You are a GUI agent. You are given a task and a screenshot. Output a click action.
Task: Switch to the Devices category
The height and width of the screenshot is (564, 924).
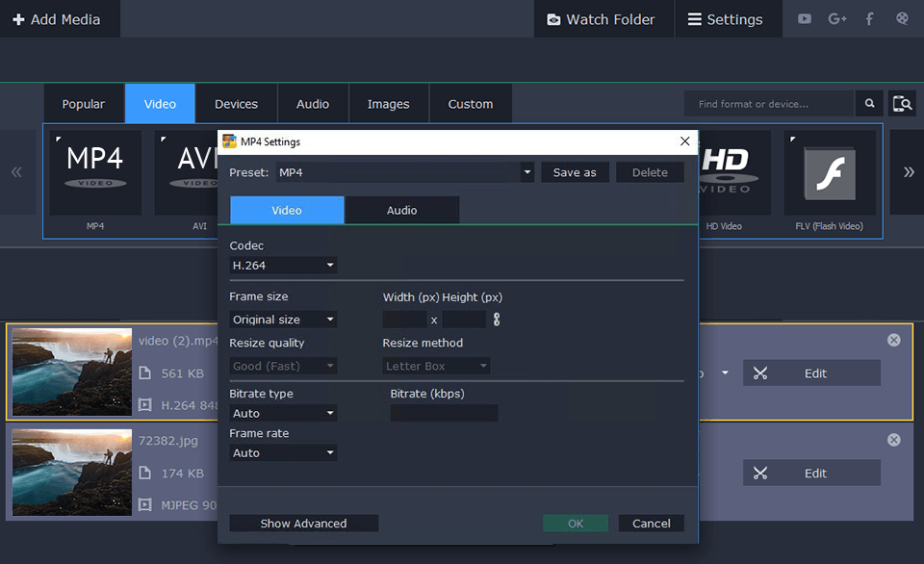[x=236, y=103]
